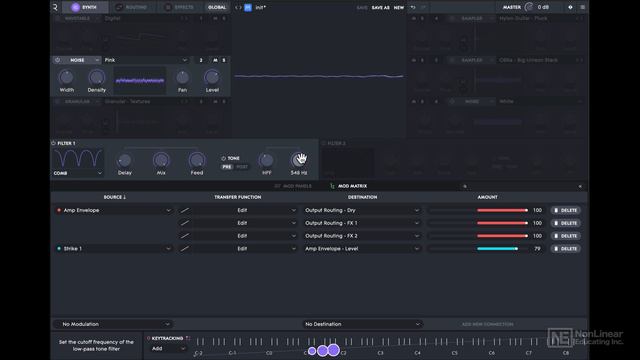Open the settings gear icon near Master

pos(570,7)
